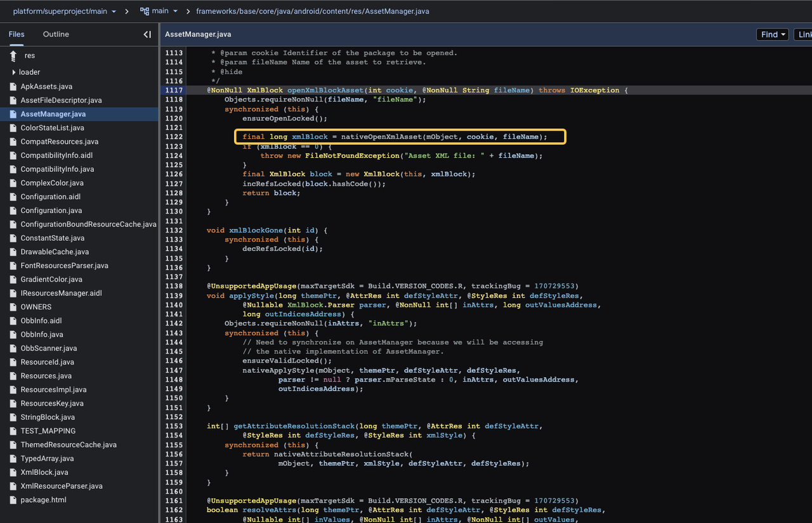Open XmlResourceParser.java file
The image size is (812, 523).
pos(62,486)
